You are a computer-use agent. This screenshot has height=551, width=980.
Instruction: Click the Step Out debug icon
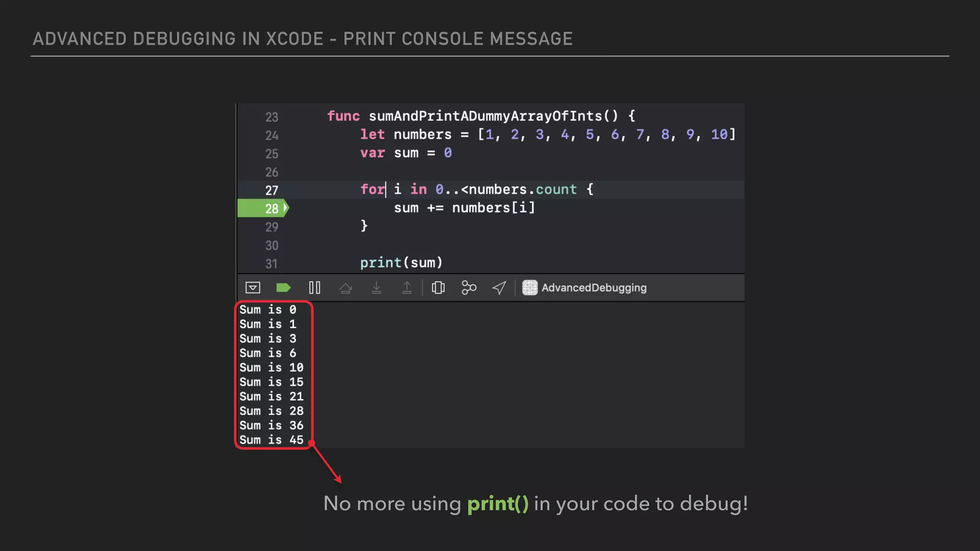(x=407, y=287)
